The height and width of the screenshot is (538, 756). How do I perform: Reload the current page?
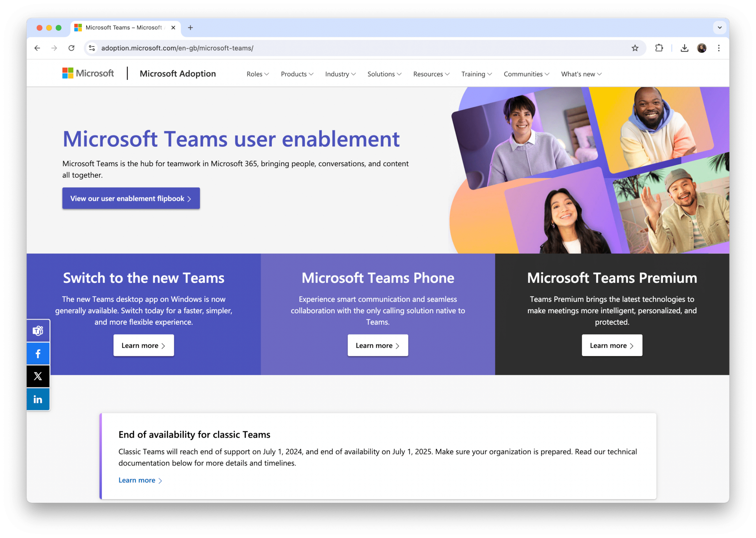(71, 48)
